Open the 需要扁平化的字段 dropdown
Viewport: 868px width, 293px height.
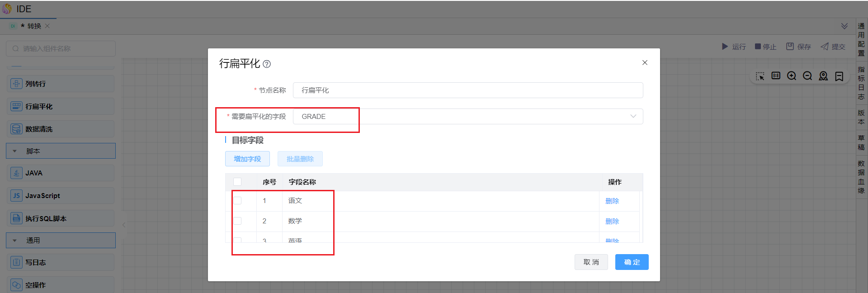(467, 117)
